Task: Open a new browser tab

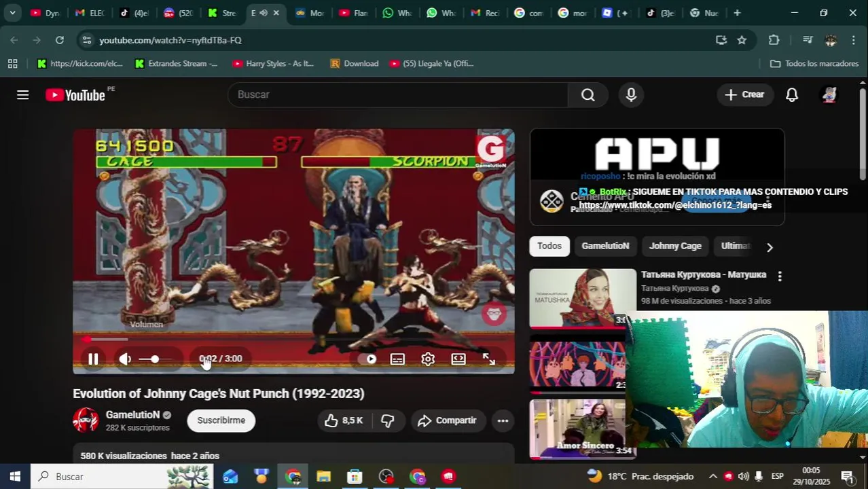Action: (737, 13)
